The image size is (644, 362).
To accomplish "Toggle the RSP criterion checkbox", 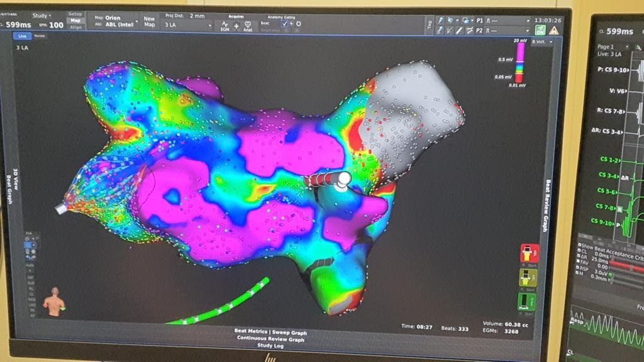I will (x=577, y=267).
